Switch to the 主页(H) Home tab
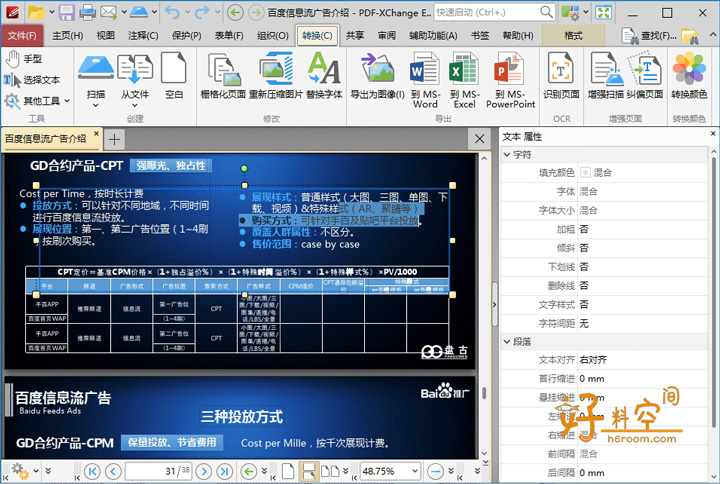This screenshot has height=484, width=720. (68, 35)
